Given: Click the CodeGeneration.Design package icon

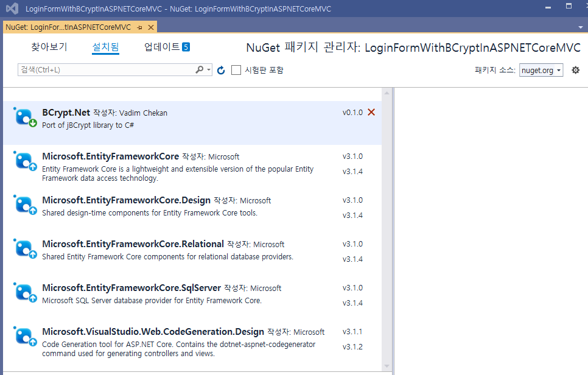Looking at the screenshot, I should 25,337.
